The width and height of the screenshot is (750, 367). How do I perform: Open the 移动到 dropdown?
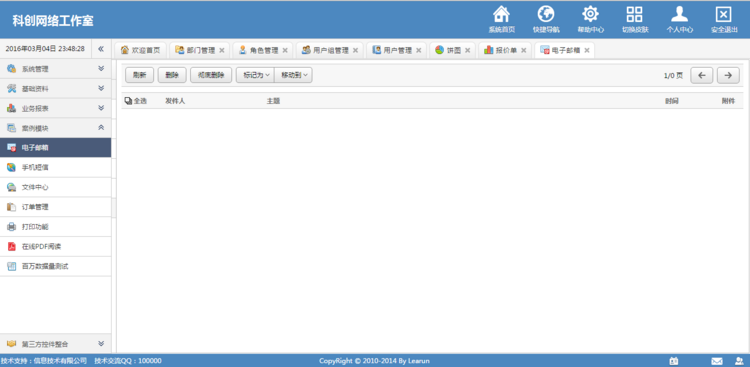click(x=294, y=75)
